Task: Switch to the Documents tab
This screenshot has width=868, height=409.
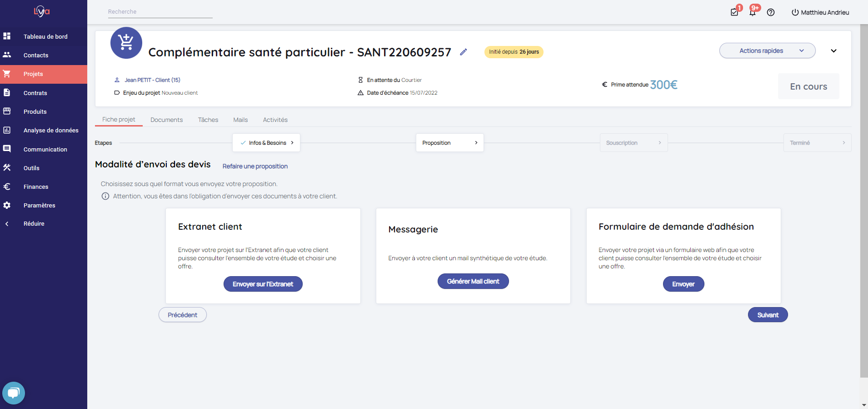Action: (166, 120)
